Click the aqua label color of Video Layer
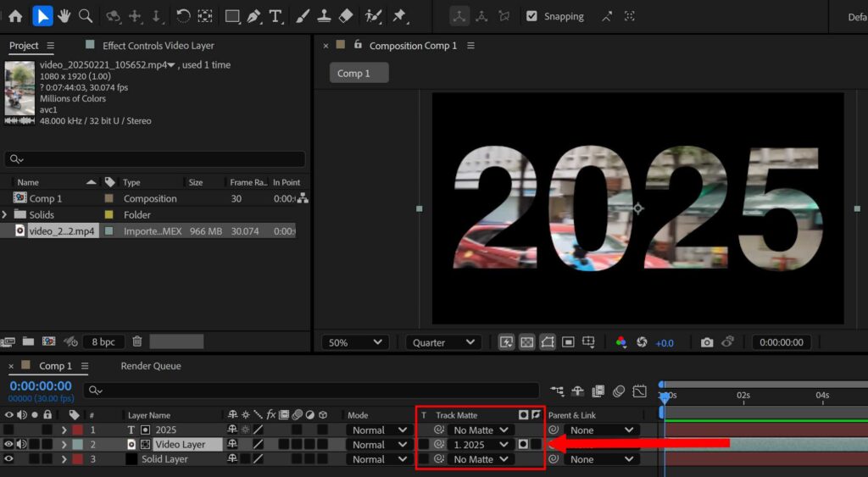 click(x=77, y=444)
